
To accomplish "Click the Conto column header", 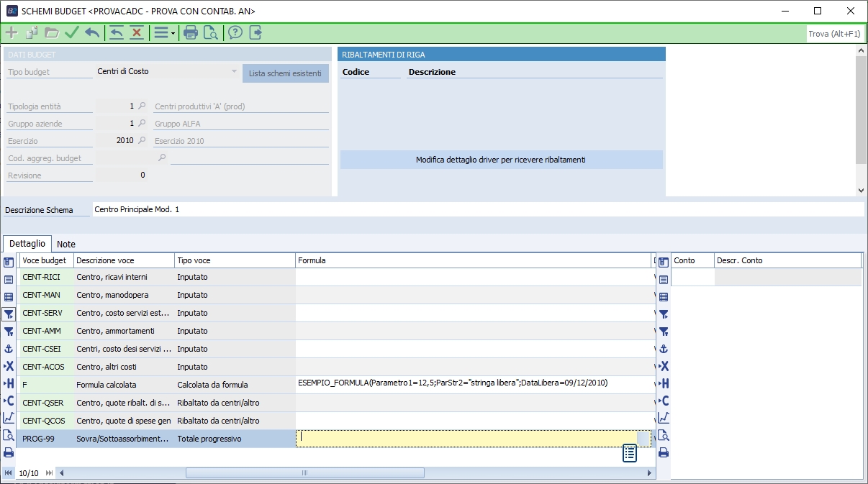I will click(x=692, y=260).
